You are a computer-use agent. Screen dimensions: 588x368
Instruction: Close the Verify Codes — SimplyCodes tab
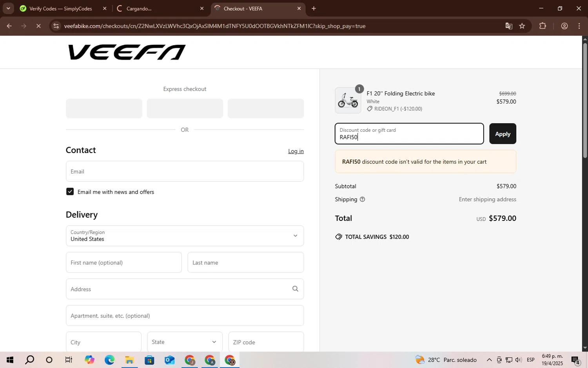(x=105, y=9)
